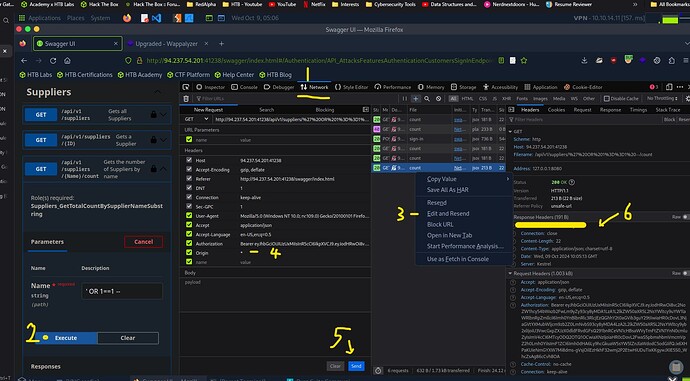Launch VS Code from top panel
690x381 pixels.
pyautogui.click(x=156, y=18)
